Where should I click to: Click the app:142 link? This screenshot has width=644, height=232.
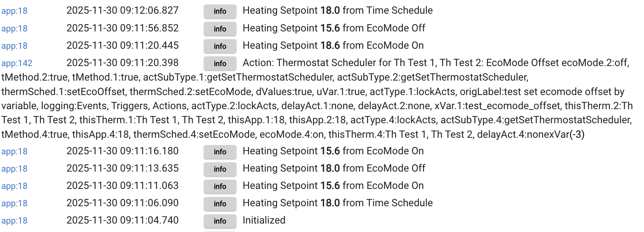click(x=17, y=63)
